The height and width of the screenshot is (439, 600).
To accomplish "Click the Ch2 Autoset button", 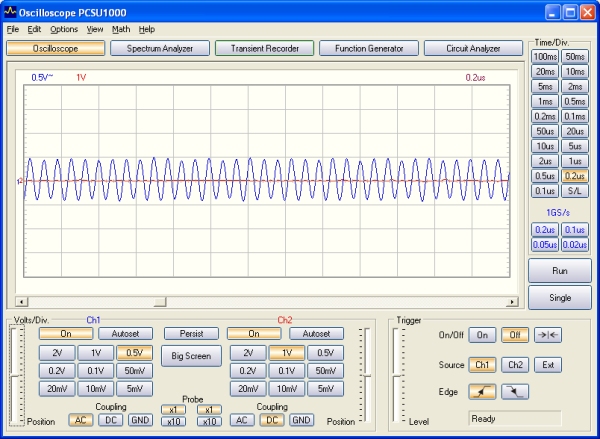I will pyautogui.click(x=315, y=334).
